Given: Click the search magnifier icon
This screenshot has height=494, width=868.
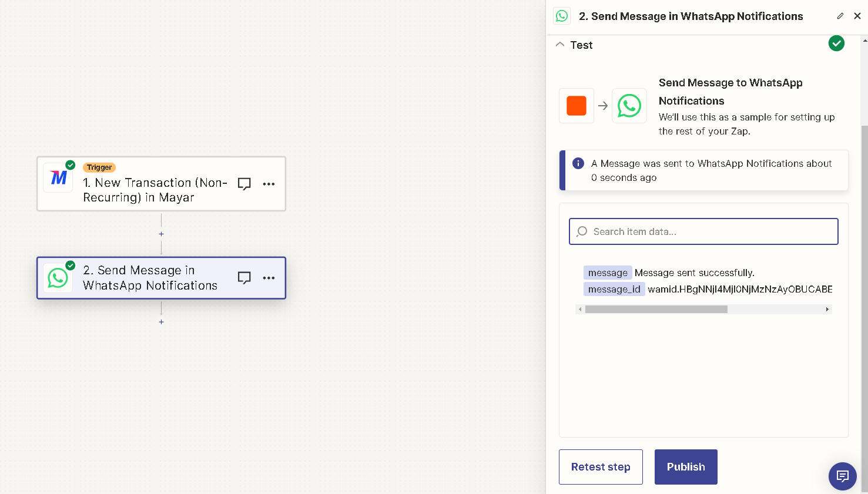Looking at the screenshot, I should point(582,231).
